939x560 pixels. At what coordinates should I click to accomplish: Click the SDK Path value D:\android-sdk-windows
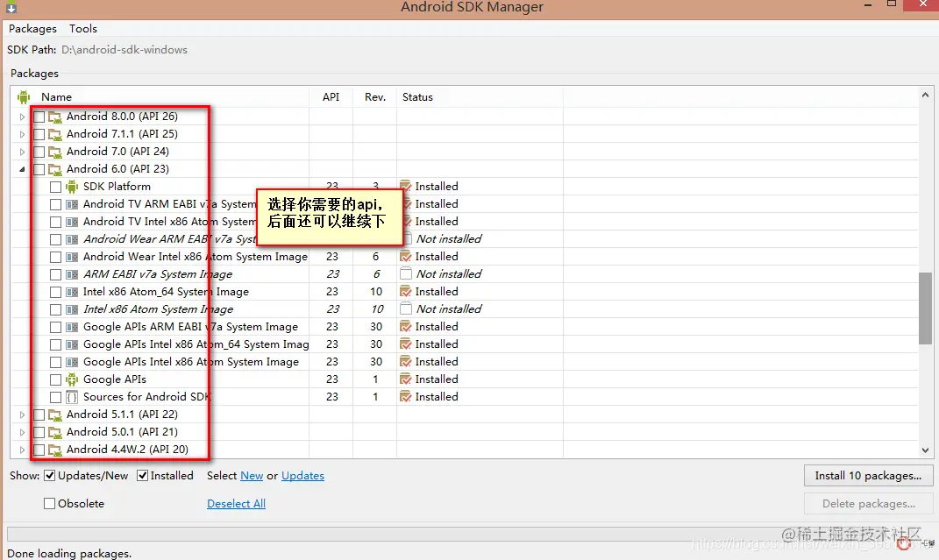click(x=124, y=50)
